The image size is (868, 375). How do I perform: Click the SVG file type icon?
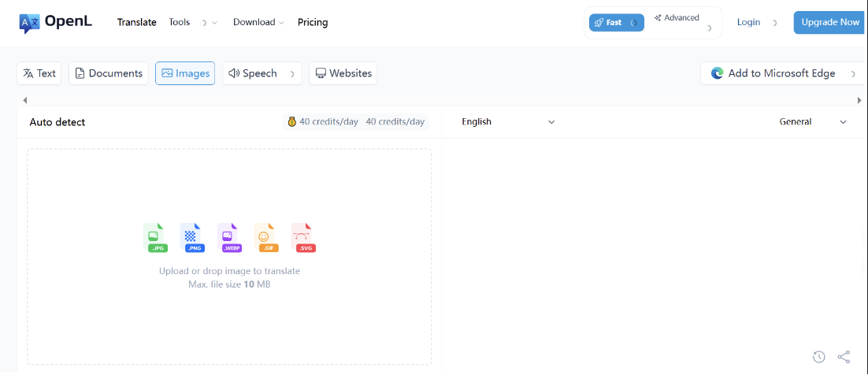pyautogui.click(x=302, y=237)
